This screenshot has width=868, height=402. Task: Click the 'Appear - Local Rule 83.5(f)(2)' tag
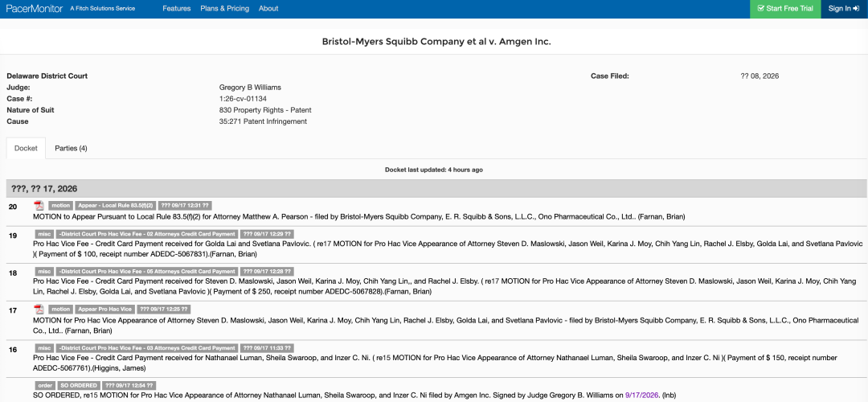(115, 206)
